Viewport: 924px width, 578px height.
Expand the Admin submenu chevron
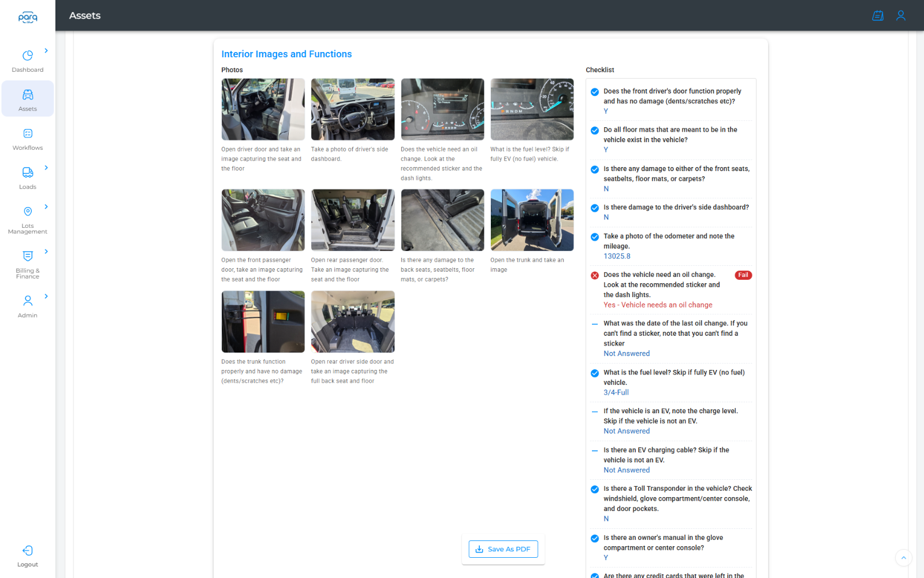46,296
